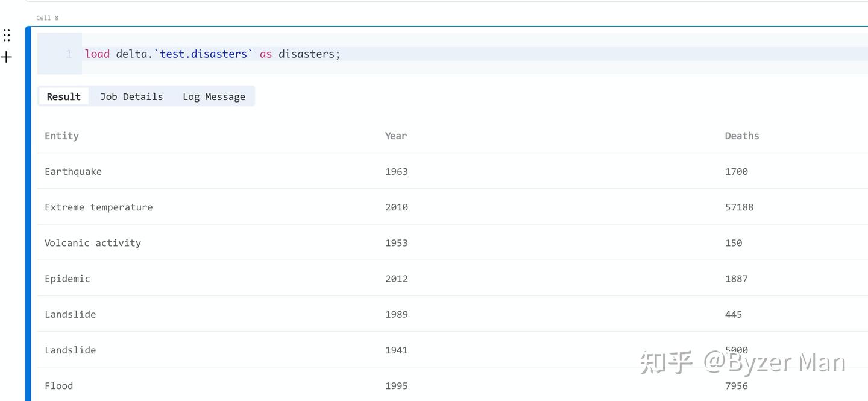Click the Deaths column header

click(741, 136)
